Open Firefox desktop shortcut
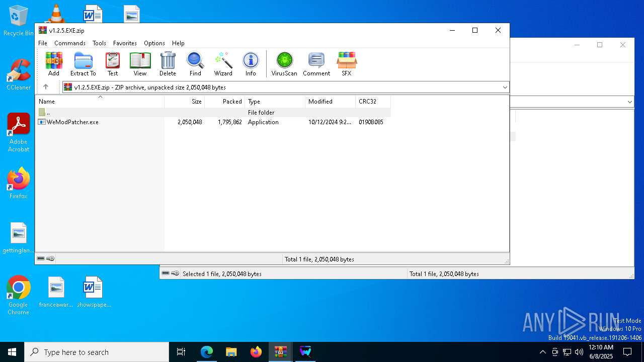This screenshot has height=362, width=644. click(19, 184)
